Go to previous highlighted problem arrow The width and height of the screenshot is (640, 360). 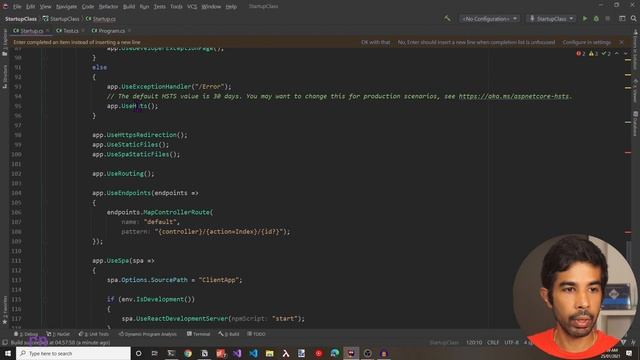click(x=616, y=53)
